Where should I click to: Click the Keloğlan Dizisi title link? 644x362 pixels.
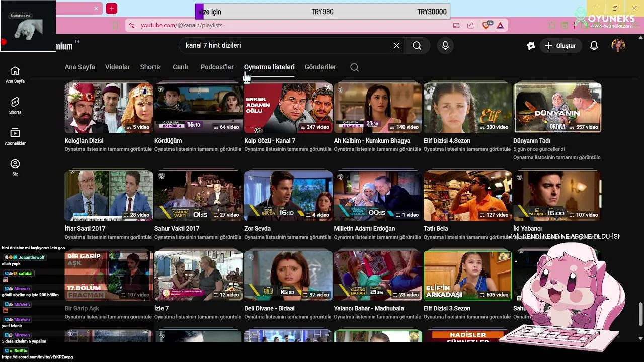(84, 141)
